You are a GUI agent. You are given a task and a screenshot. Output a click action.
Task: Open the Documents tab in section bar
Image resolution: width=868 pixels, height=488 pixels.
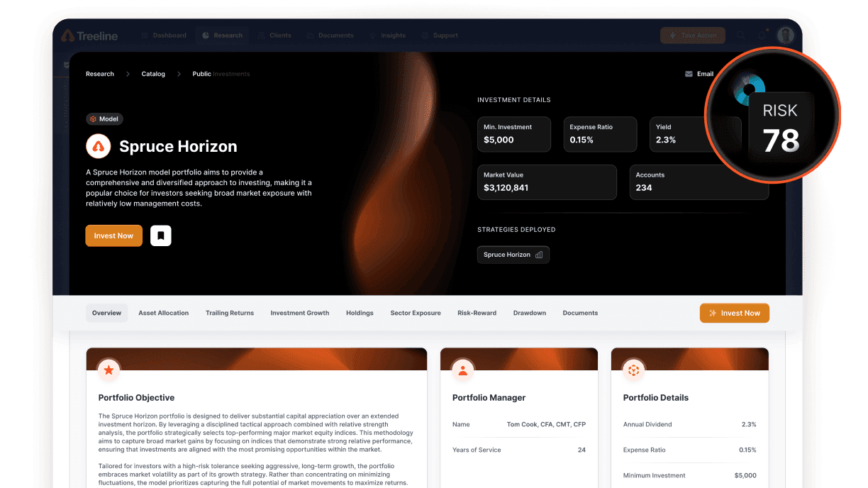[x=580, y=313]
